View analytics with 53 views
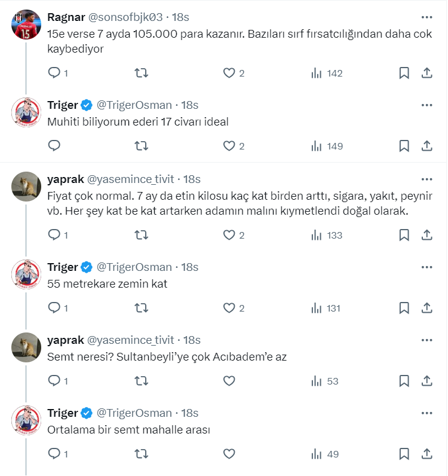This screenshot has height=476, width=448. click(325, 381)
